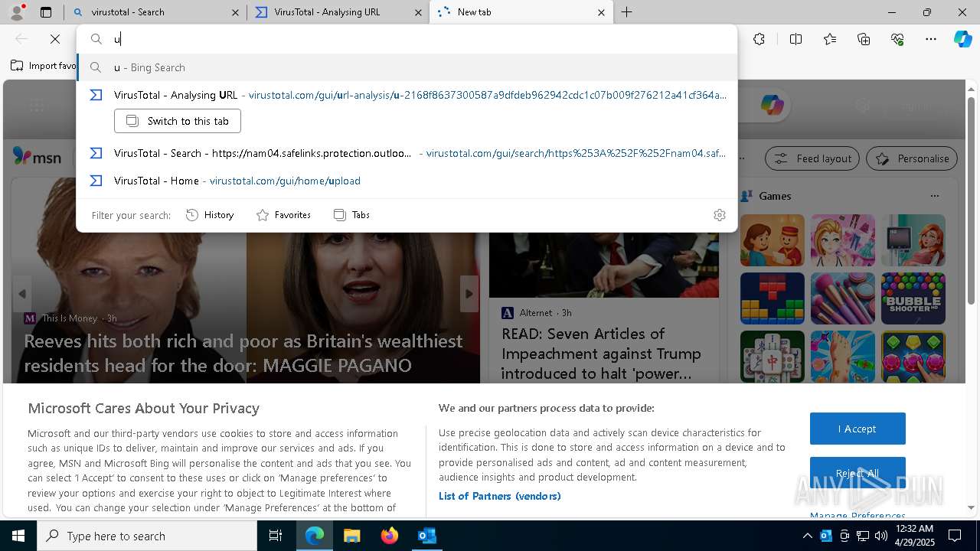Filter suggestions by Favorites
Viewport: 980px width, 551px height.
283,215
